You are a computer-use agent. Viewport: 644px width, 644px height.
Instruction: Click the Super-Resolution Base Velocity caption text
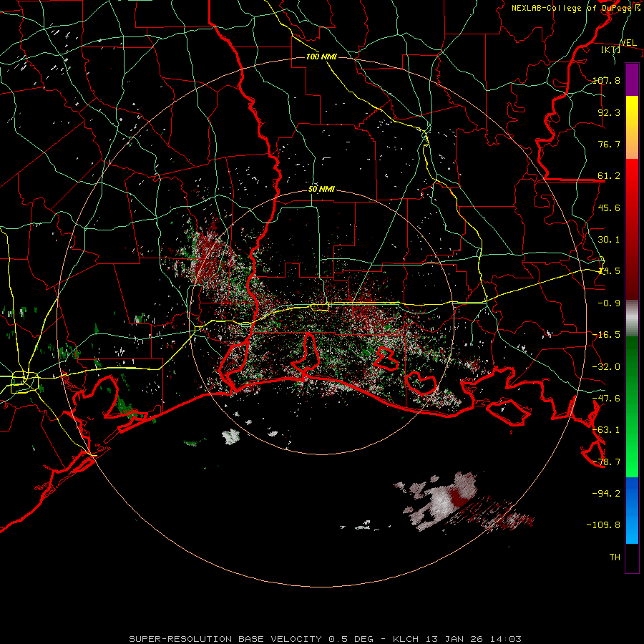click(326, 639)
